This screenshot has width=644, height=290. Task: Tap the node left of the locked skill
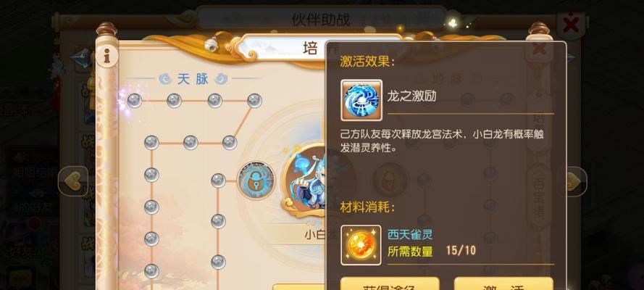click(218, 181)
